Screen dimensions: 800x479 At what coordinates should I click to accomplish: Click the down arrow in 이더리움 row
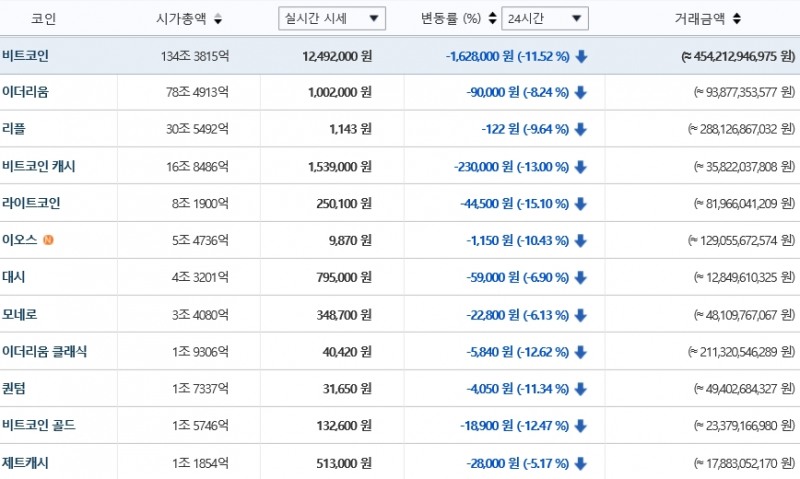[x=581, y=92]
